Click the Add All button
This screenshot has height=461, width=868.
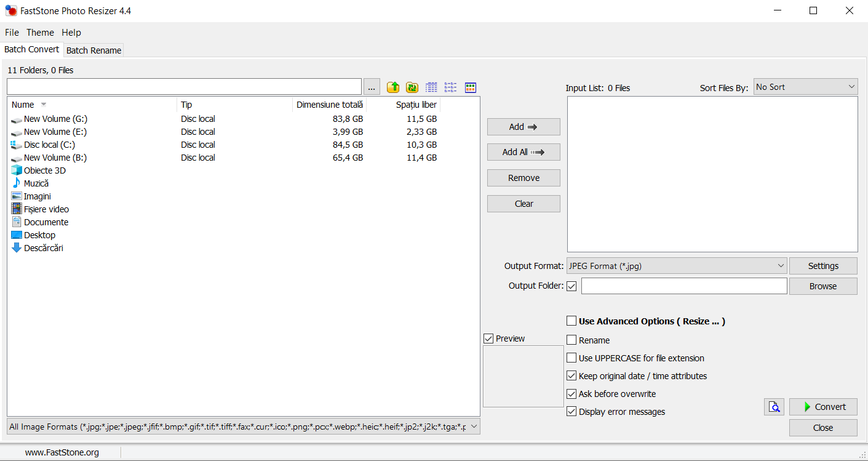524,152
